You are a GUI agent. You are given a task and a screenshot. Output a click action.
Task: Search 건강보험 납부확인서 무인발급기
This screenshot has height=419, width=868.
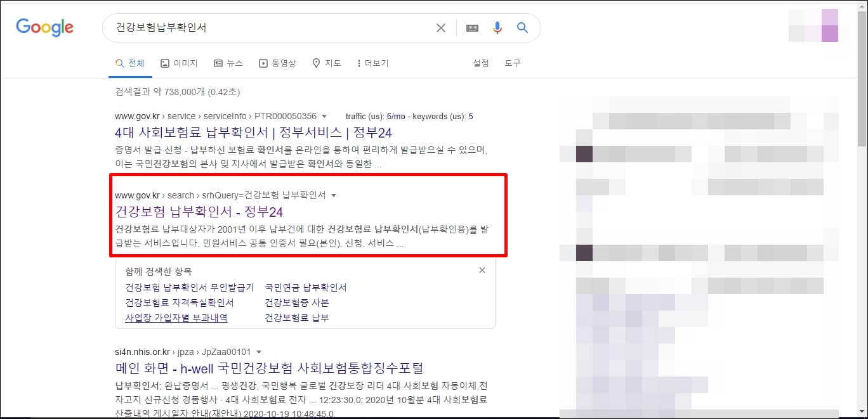point(190,287)
